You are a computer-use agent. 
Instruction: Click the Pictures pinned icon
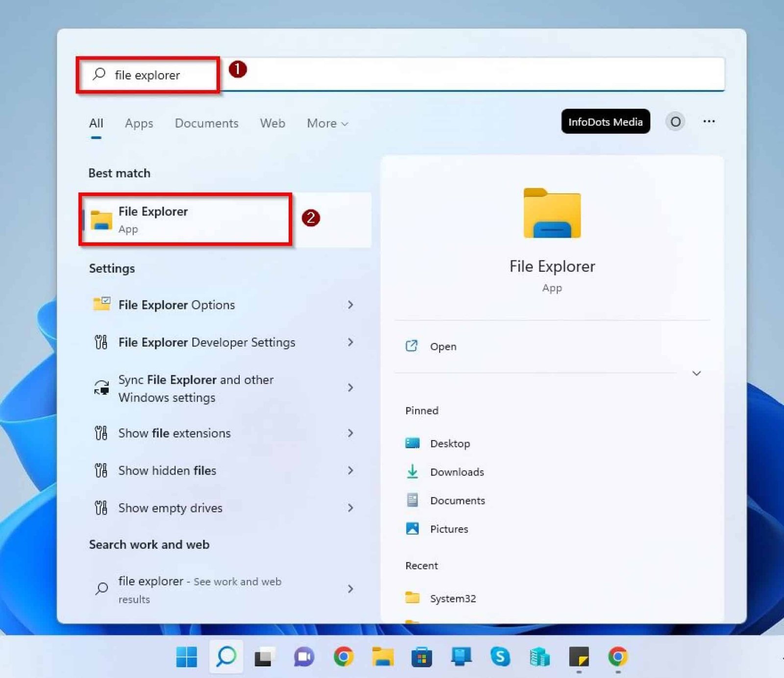[413, 529]
